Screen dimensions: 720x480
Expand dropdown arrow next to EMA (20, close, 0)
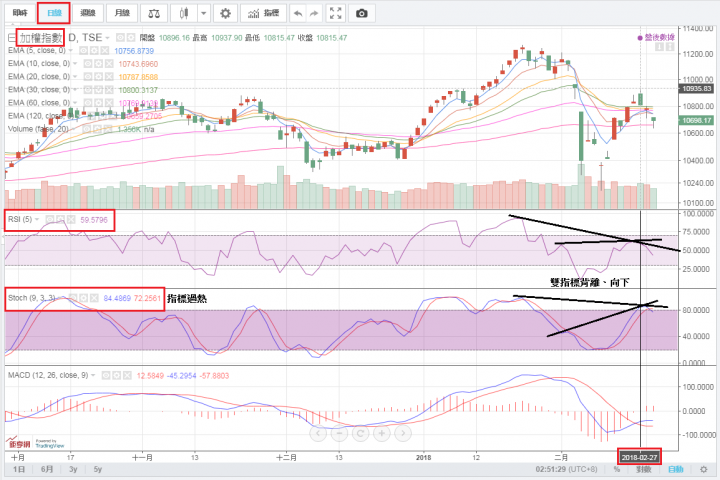pyautogui.click(x=75, y=77)
